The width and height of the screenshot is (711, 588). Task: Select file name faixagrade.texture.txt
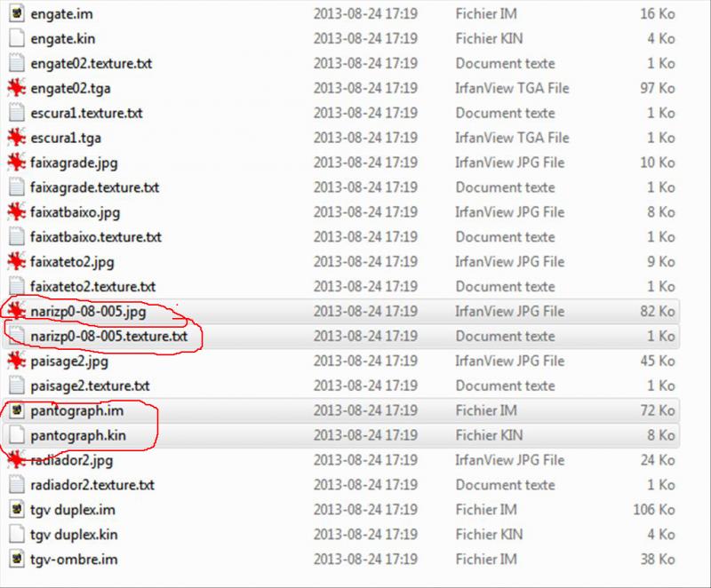pos(95,187)
